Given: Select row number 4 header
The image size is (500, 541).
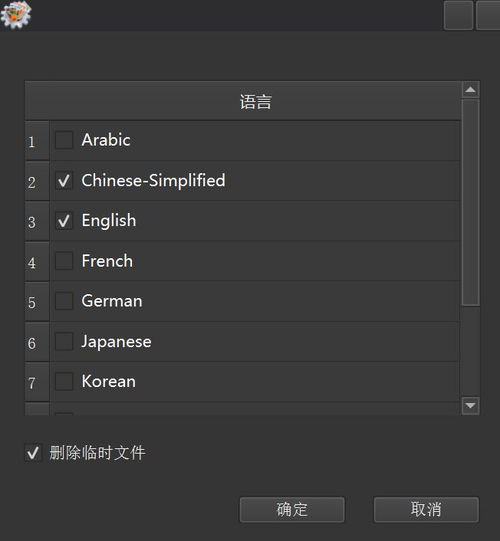Looking at the screenshot, I should click(37, 262).
